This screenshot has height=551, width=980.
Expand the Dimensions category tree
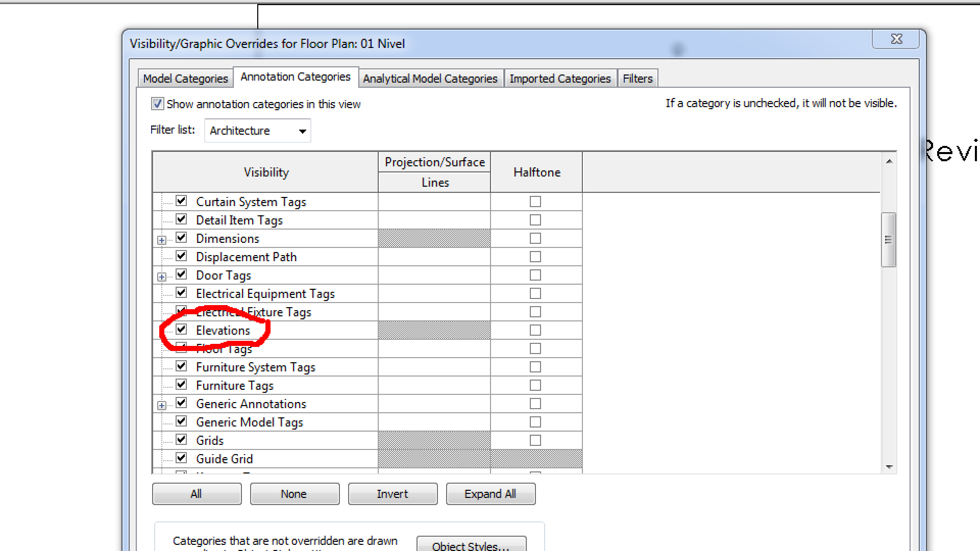tap(162, 239)
